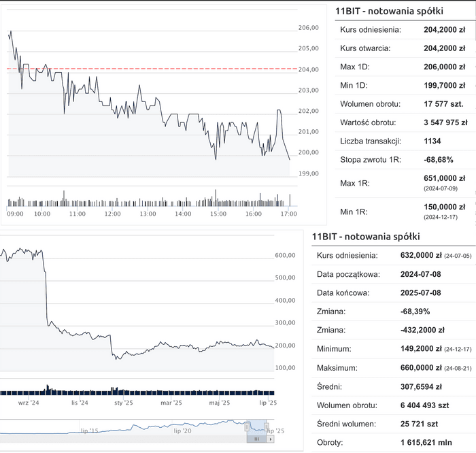Click the Data początkowa value 2024-07-08
This screenshot has width=476, height=453.
click(421, 275)
